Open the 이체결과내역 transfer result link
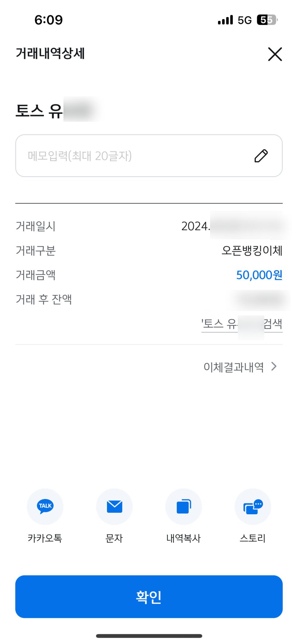 234,367
